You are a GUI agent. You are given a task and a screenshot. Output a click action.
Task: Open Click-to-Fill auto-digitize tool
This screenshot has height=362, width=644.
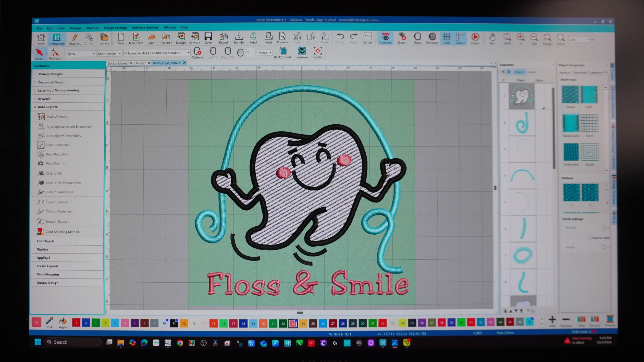pos(54,174)
